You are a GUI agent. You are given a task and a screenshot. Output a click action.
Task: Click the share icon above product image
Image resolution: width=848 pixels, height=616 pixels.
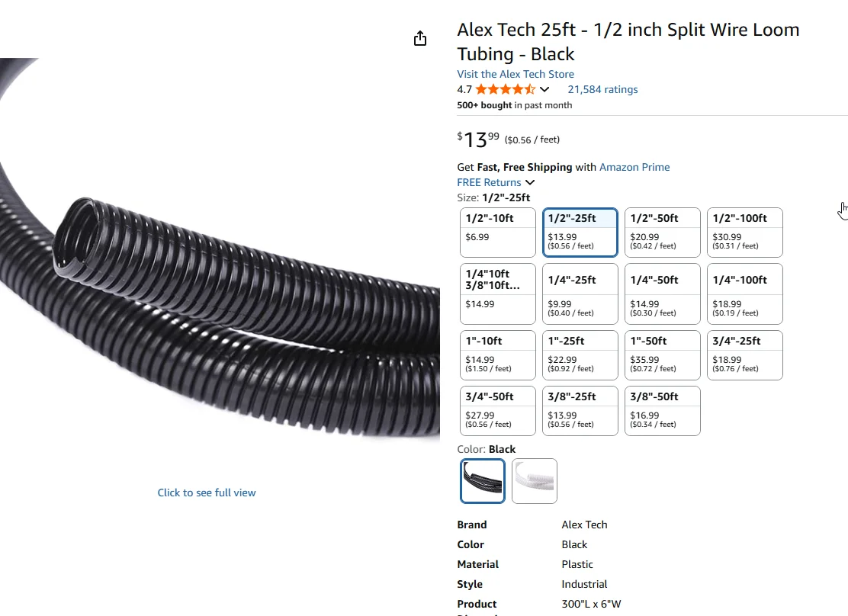pos(420,39)
